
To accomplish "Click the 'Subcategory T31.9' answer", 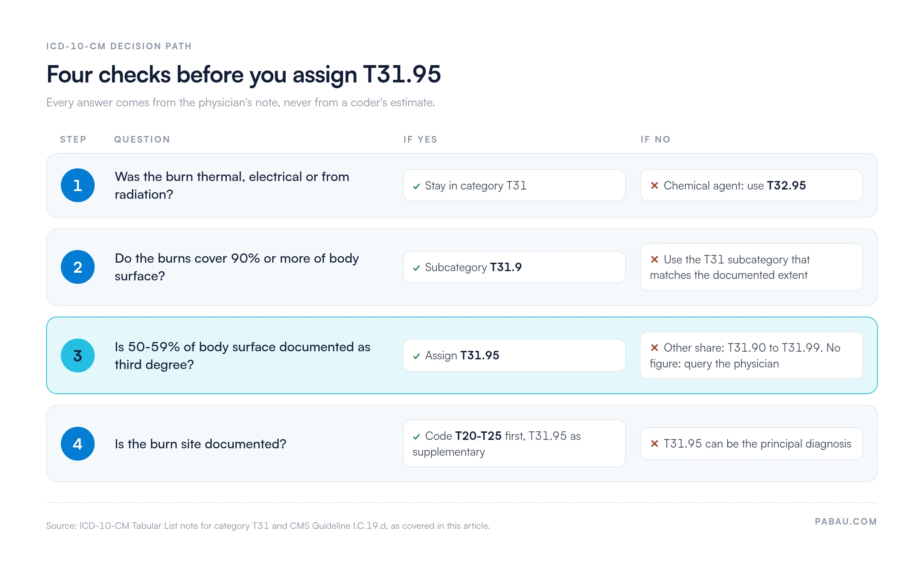I will point(514,267).
